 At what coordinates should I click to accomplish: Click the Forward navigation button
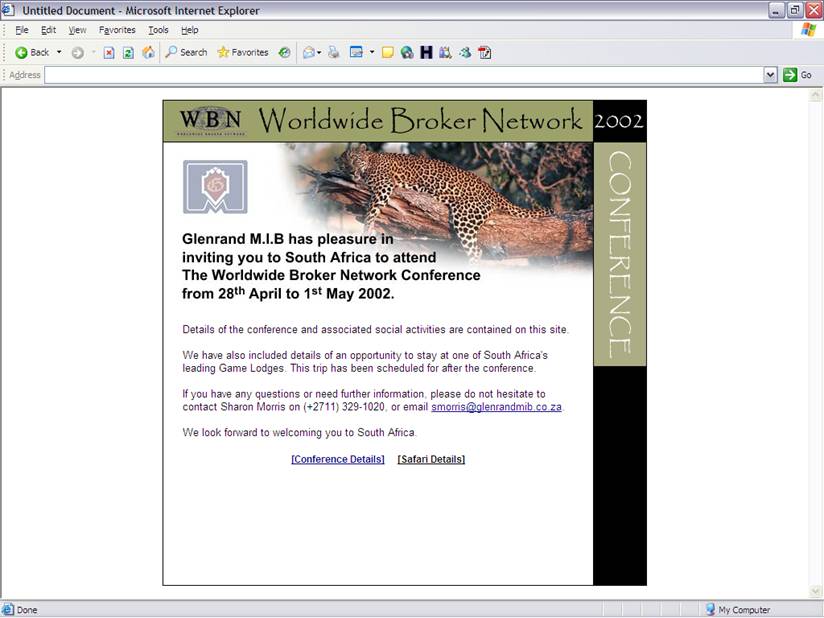pyautogui.click(x=78, y=53)
